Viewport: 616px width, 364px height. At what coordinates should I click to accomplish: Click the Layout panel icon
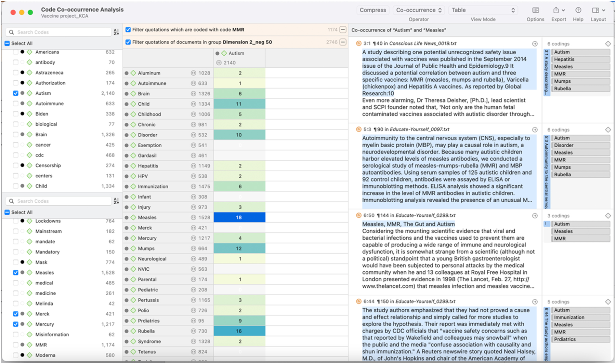tap(597, 10)
